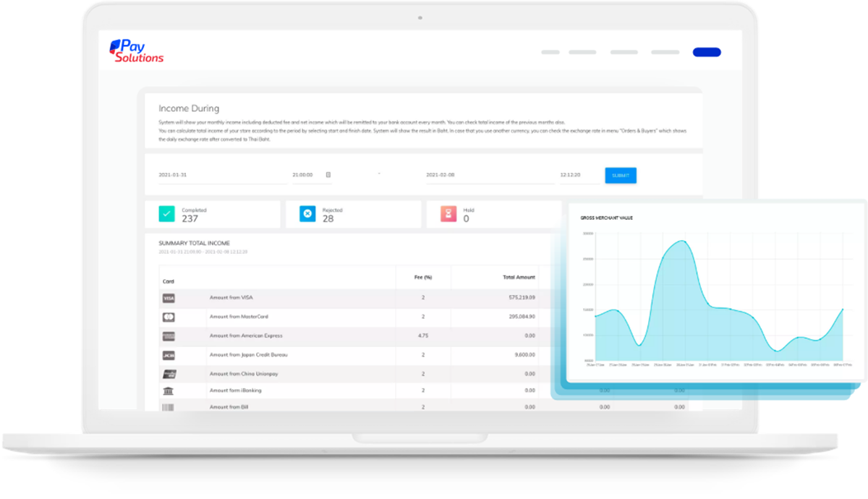Viewport: 868px width, 499px height.
Task: Click the iBanking bank building icon
Action: [169, 391]
